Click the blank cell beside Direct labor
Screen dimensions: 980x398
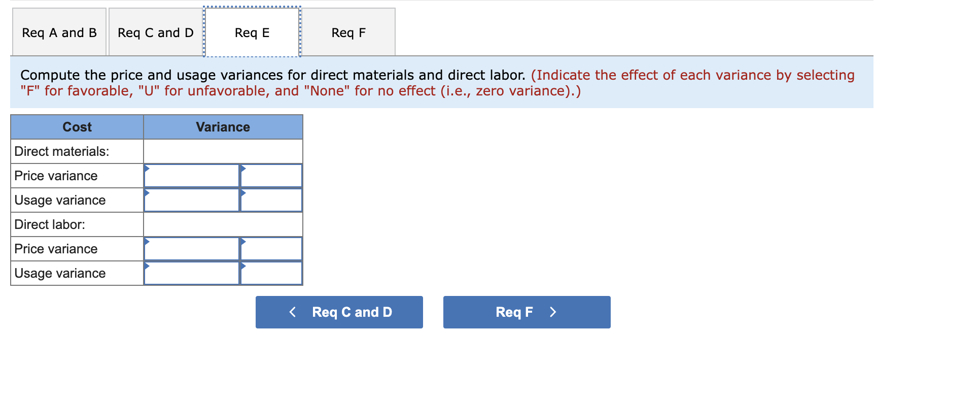[x=223, y=224]
